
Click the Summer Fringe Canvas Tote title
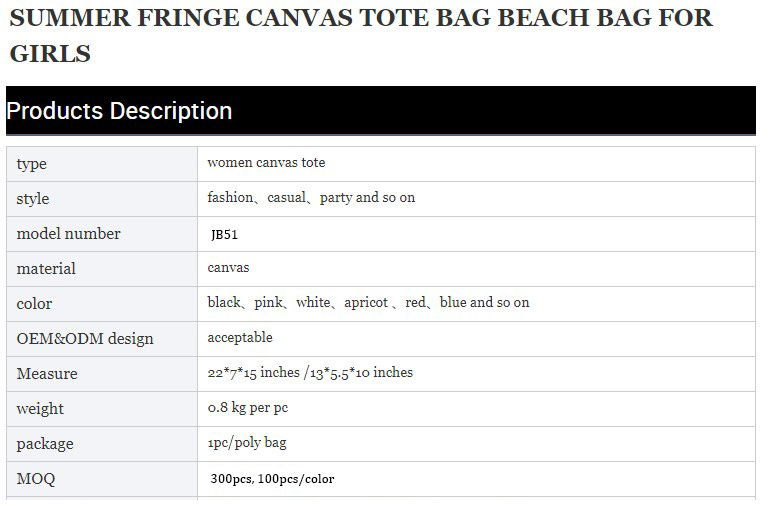coord(360,35)
